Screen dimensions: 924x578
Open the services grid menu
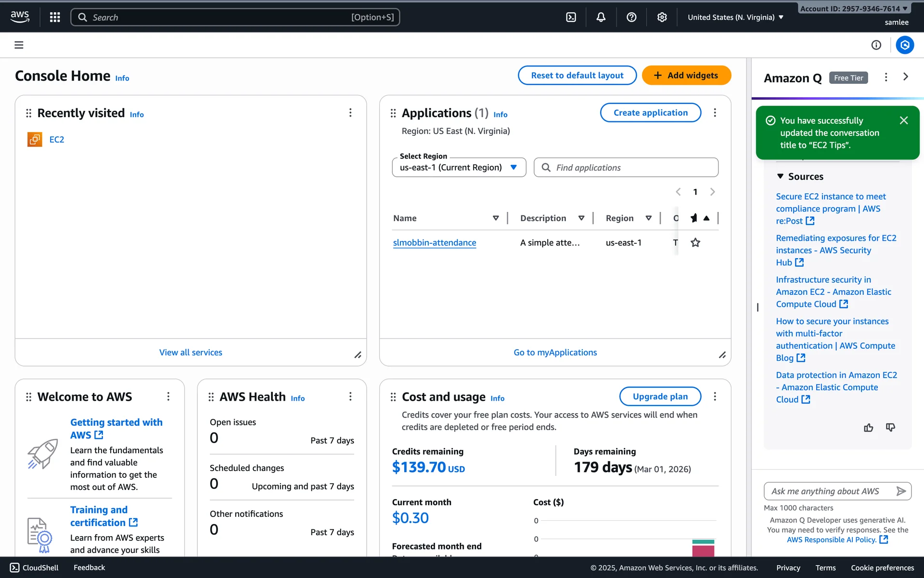55,17
